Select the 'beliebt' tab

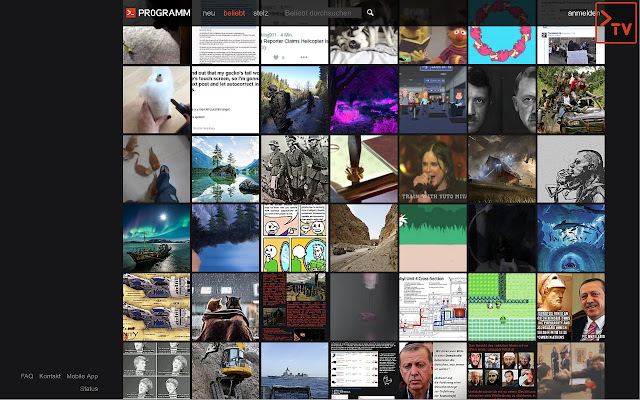pos(234,13)
